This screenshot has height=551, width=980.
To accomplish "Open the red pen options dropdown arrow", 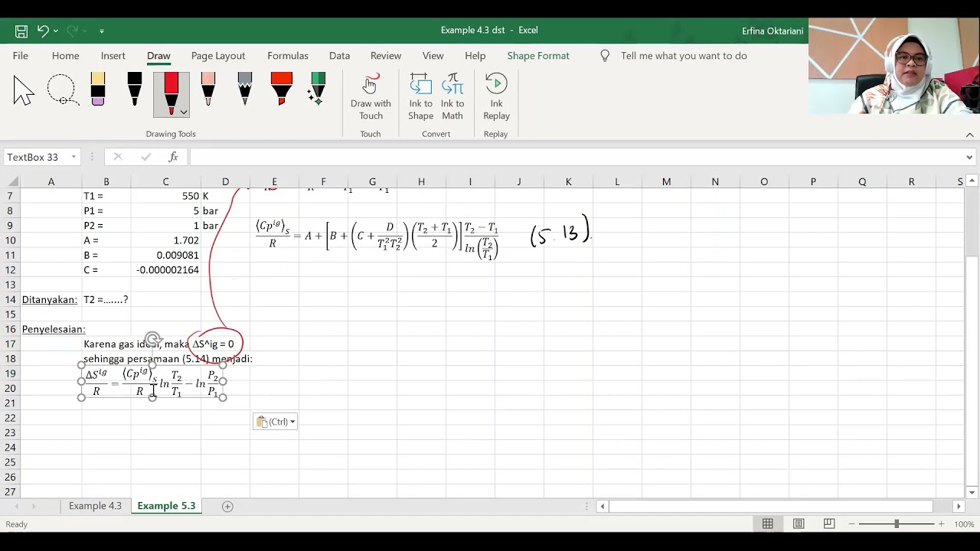I will (184, 112).
